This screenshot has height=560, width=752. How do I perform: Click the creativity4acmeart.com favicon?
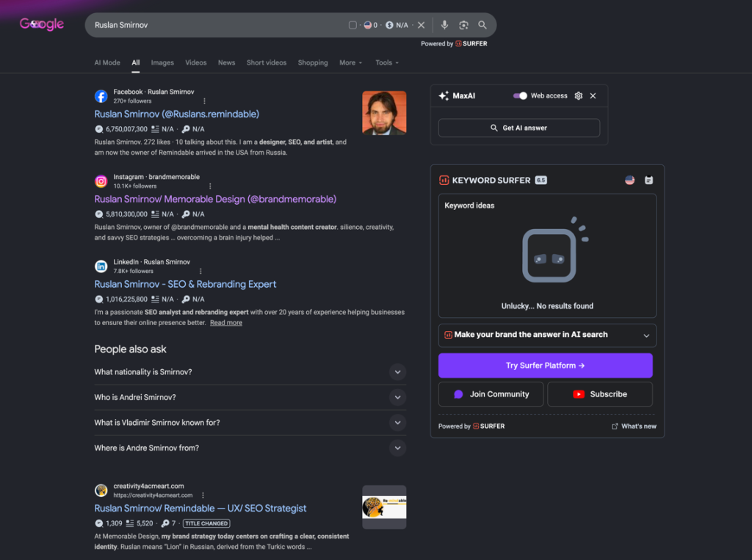[x=101, y=490]
